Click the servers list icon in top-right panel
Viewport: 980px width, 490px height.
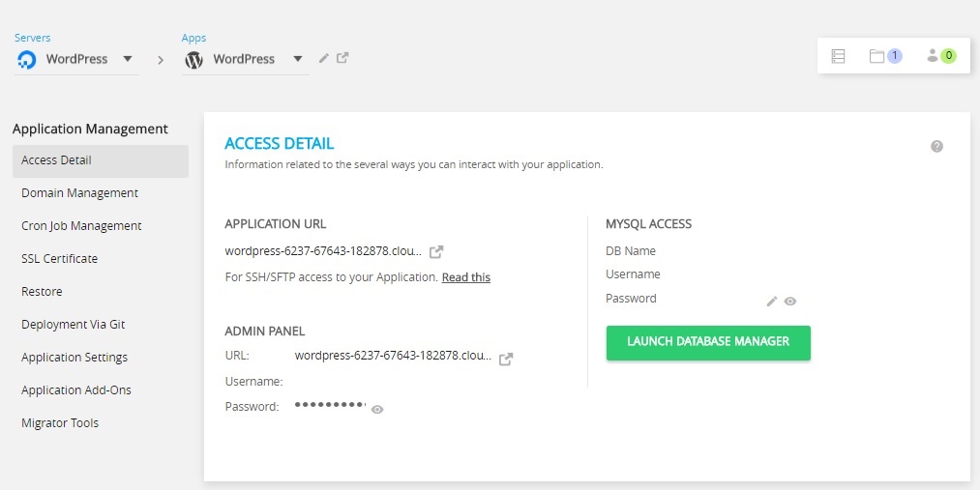click(x=838, y=56)
